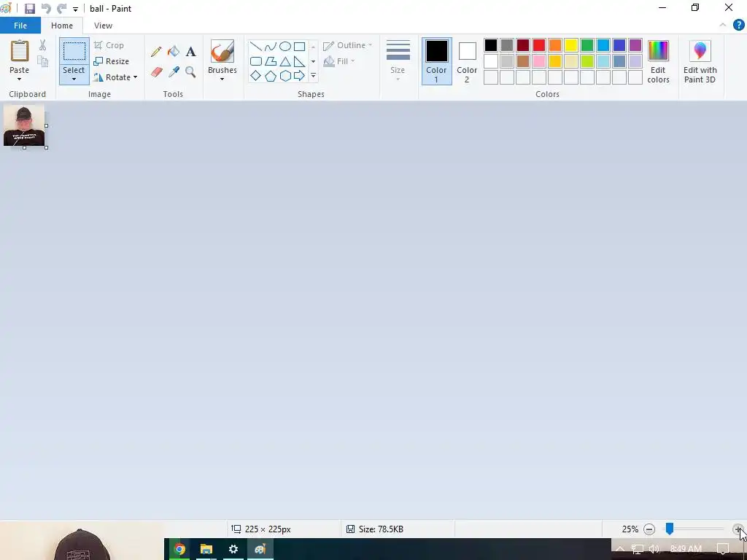Click the Save icon in quick access toolbar
The width and height of the screenshot is (747, 560).
pos(29,9)
